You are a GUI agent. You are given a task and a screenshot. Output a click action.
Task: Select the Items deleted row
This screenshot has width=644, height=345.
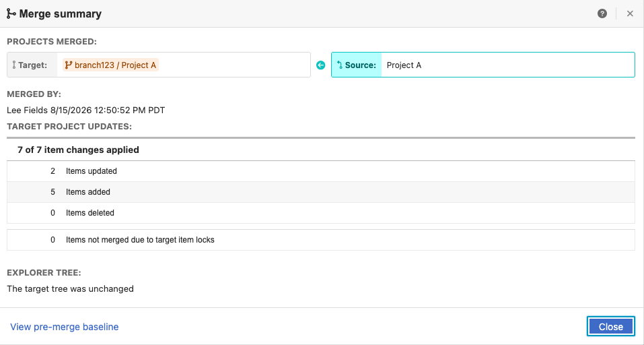[x=321, y=213]
